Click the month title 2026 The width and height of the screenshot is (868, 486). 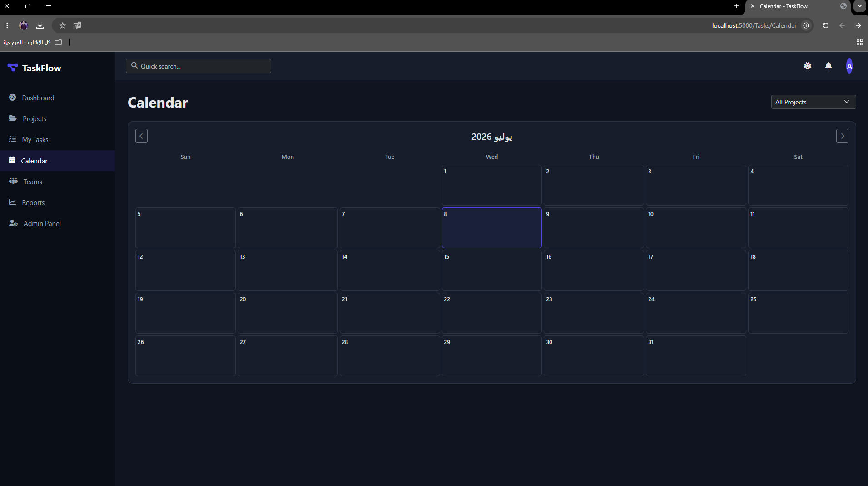pyautogui.click(x=492, y=137)
